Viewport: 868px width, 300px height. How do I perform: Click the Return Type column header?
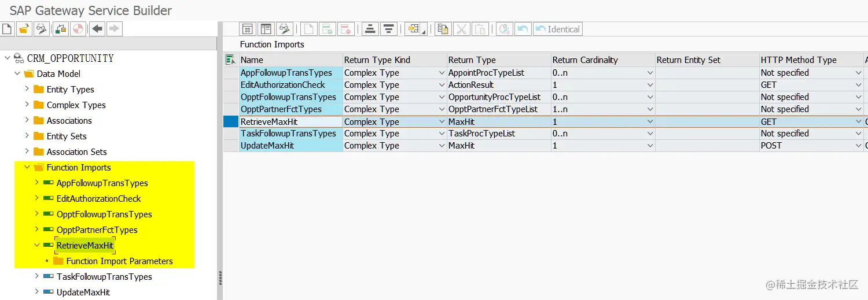pos(499,60)
